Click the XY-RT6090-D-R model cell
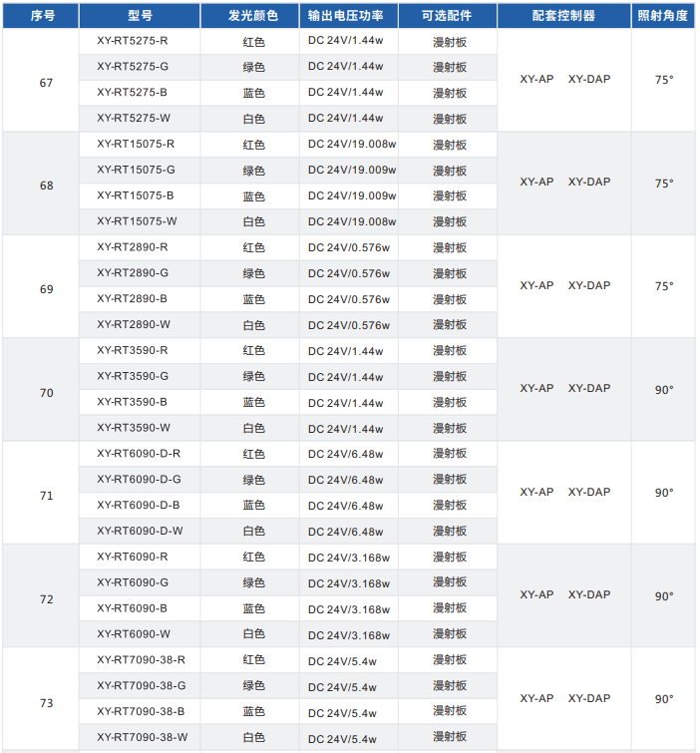 click(139, 454)
